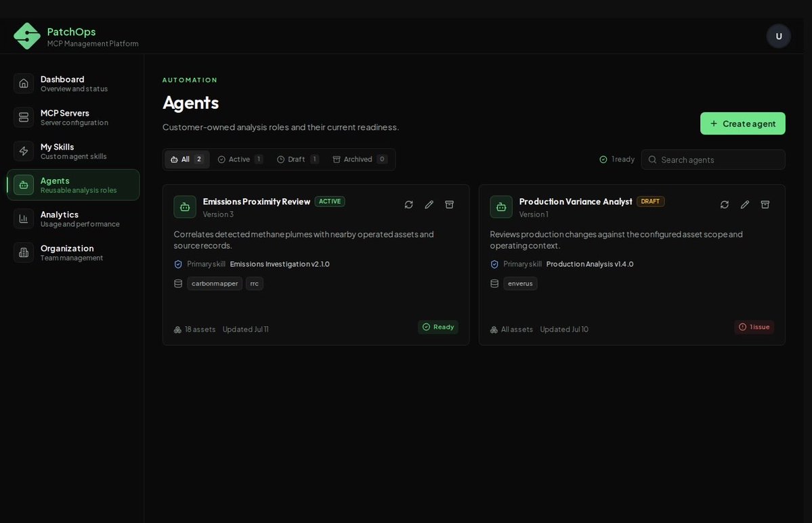
Task: Click the Agents robot sidebar icon
Action: (x=24, y=185)
